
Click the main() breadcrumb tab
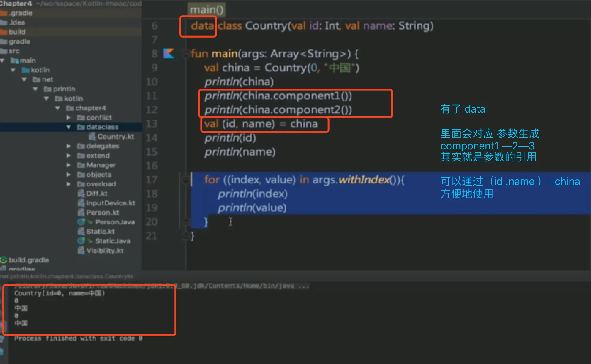(206, 10)
